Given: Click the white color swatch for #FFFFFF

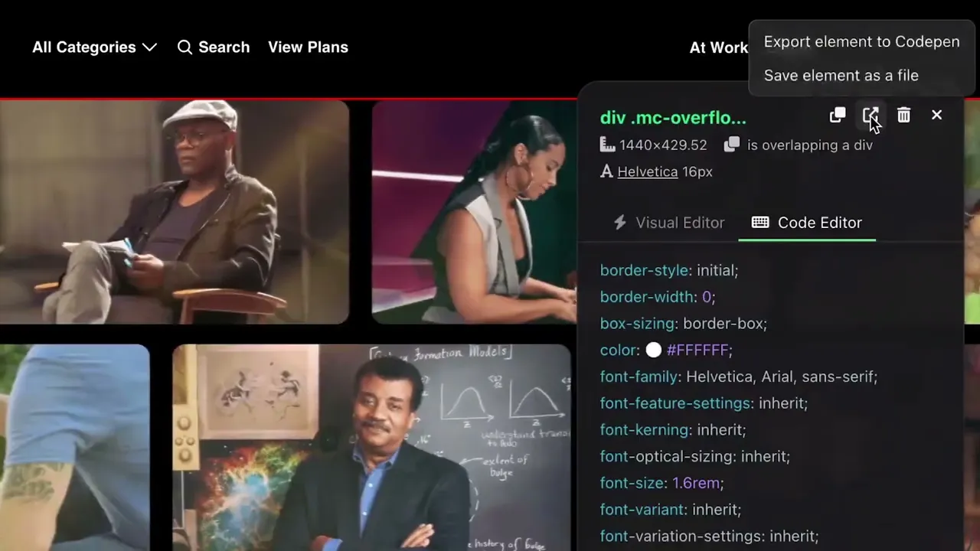Looking at the screenshot, I should coord(653,350).
